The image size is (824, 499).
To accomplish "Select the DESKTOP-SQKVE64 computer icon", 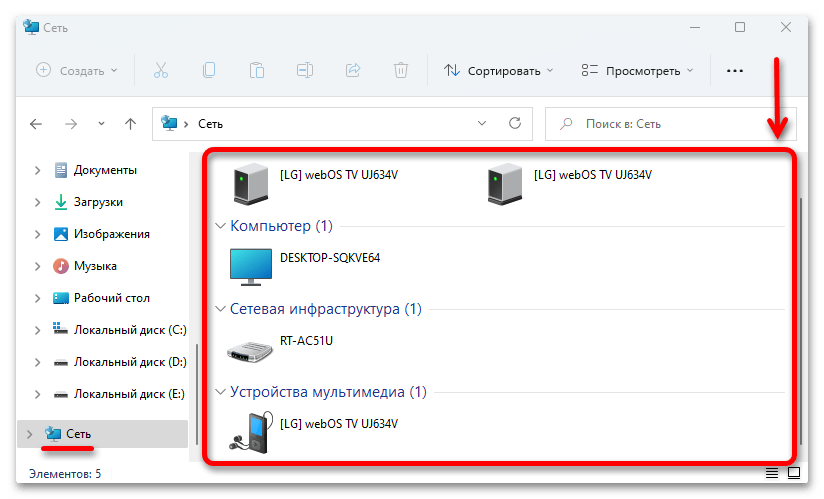I will [x=251, y=267].
